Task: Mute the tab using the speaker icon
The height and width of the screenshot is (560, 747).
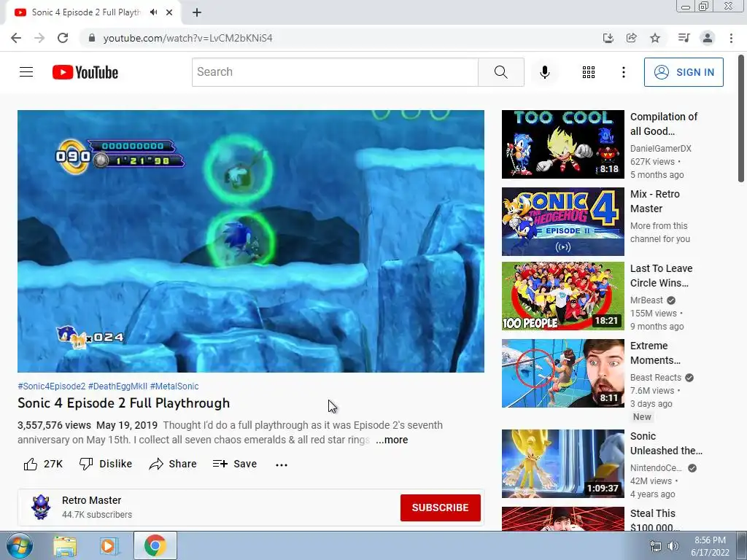Action: pos(153,12)
